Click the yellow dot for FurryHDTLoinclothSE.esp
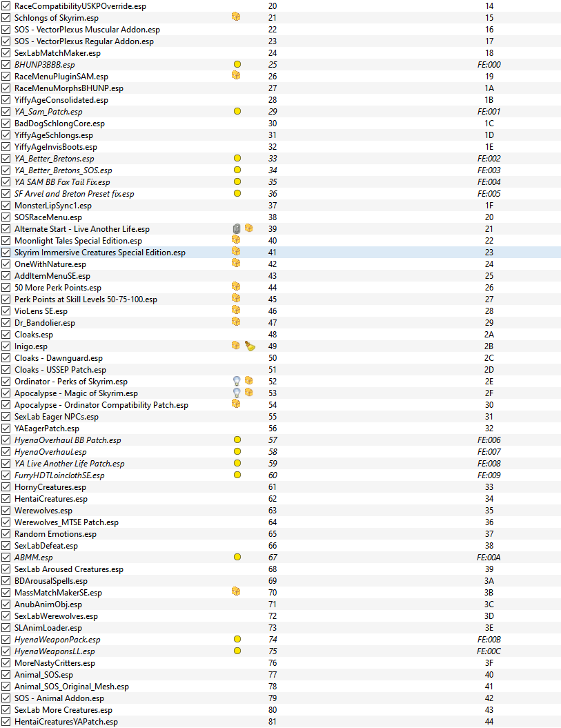This screenshot has width=561, height=728. click(237, 475)
